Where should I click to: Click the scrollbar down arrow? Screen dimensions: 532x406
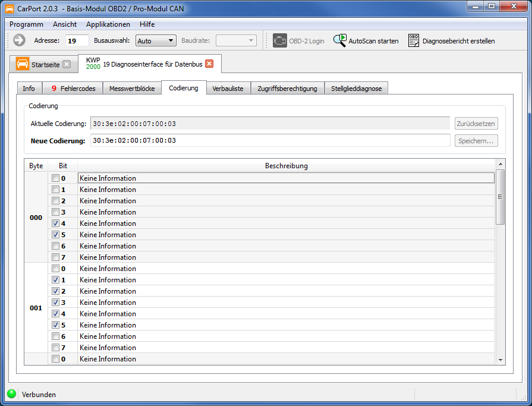[x=500, y=360]
